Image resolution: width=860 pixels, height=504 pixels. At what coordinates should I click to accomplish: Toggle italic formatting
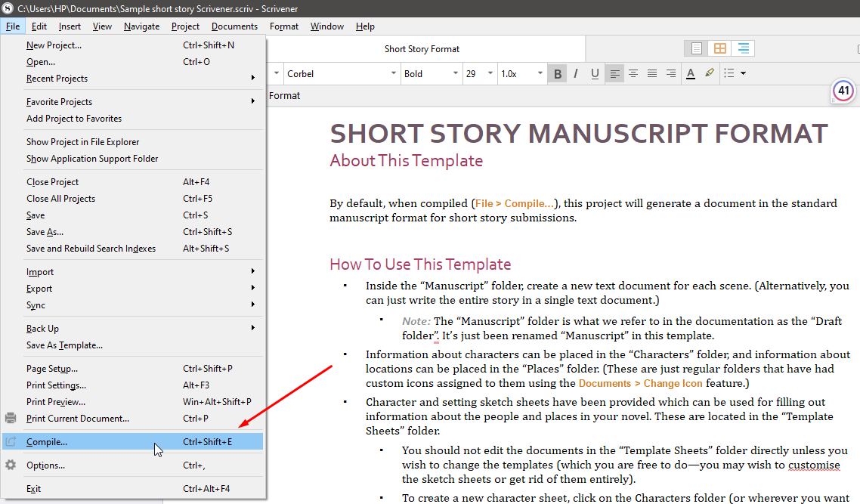[x=576, y=73]
